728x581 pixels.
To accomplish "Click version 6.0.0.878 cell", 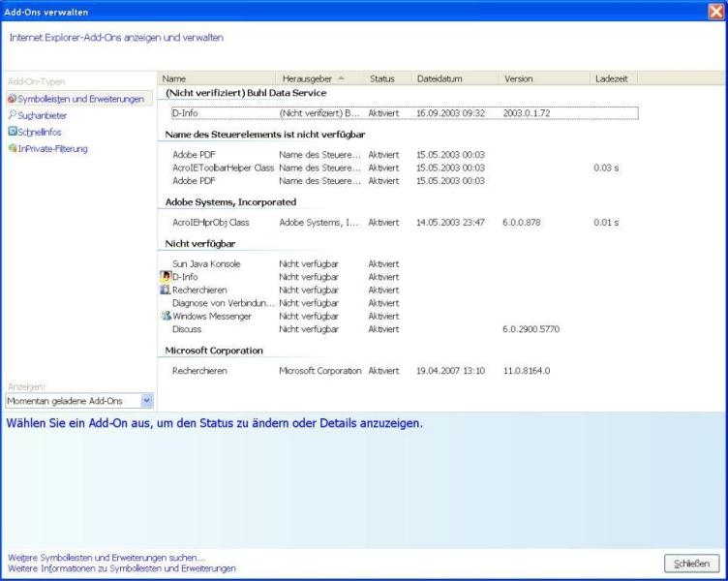I will point(522,223).
